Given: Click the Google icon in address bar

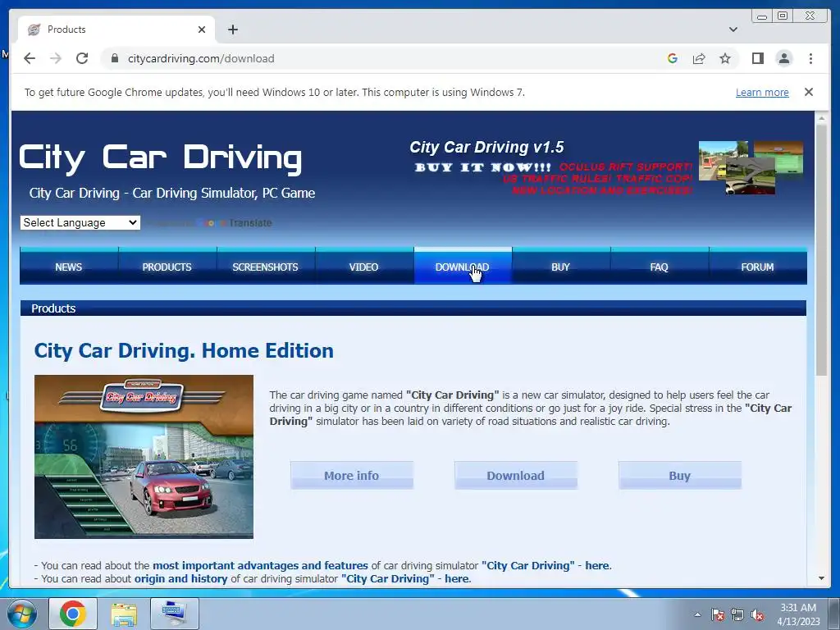Looking at the screenshot, I should 673,58.
